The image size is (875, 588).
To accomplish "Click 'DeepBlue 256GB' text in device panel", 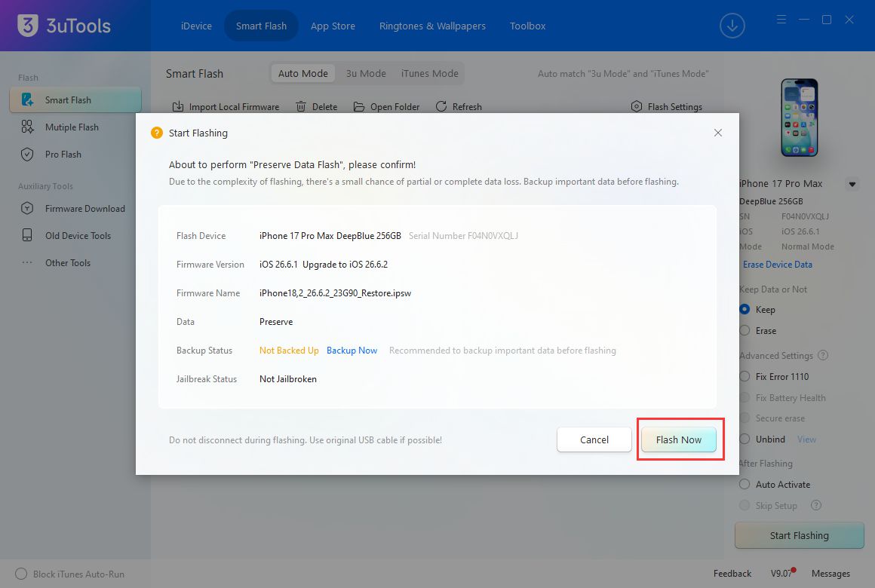I will pos(771,201).
